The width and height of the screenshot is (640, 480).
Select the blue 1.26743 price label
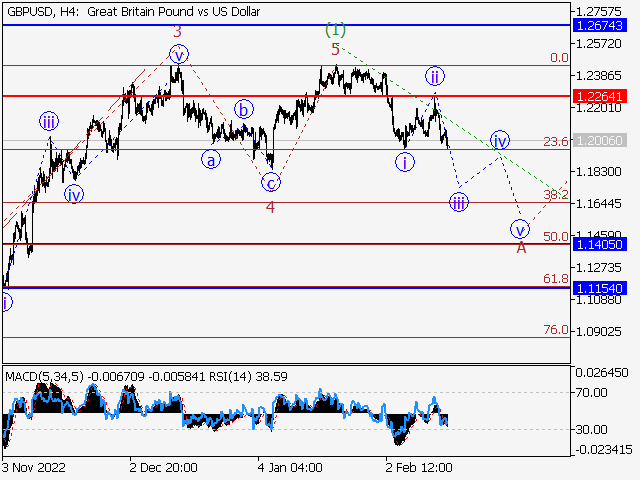[600, 25]
